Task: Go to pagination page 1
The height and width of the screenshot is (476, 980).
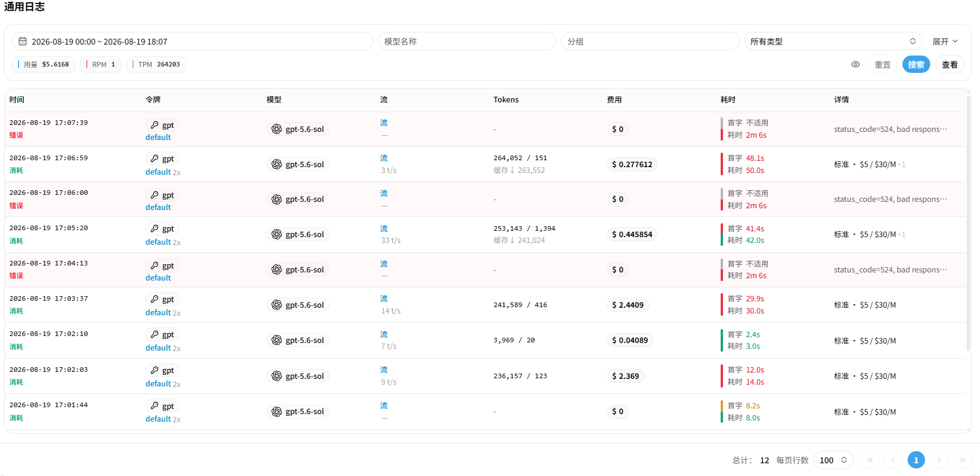Action: pyautogui.click(x=916, y=460)
